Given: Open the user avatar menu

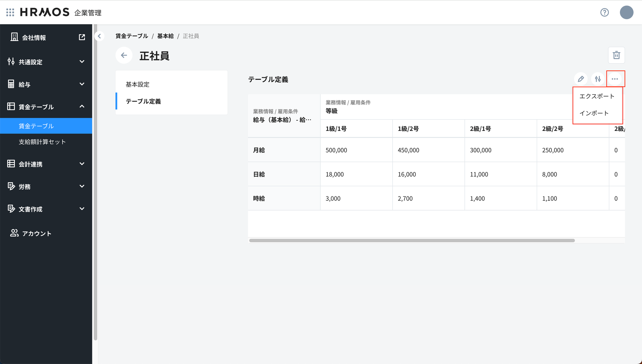Looking at the screenshot, I should [x=626, y=12].
